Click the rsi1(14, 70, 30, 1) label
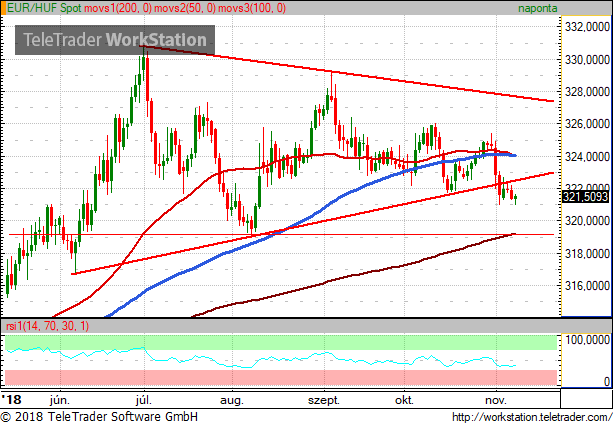Viewport: 613px width, 426px height. click(x=48, y=326)
